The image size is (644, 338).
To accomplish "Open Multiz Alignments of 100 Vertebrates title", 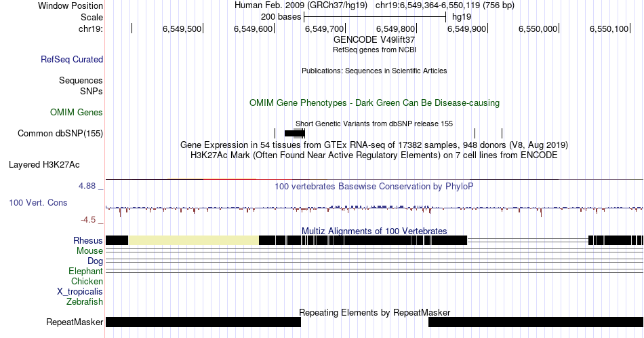I will coord(374,231).
